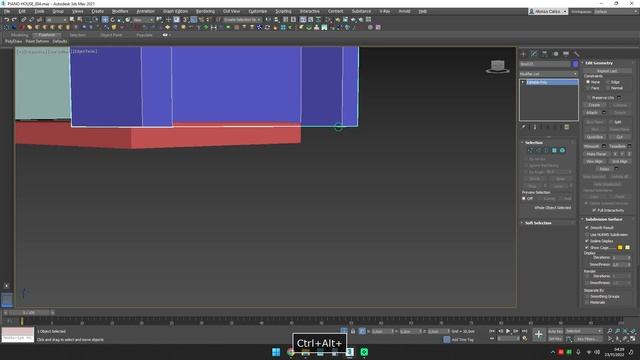Click the Attach button
The image size is (640, 360).
coord(592,112)
